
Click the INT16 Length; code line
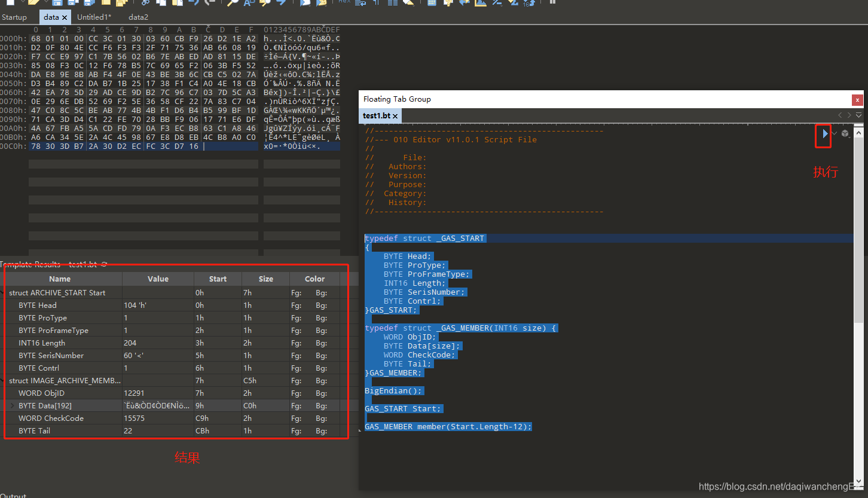coord(414,283)
